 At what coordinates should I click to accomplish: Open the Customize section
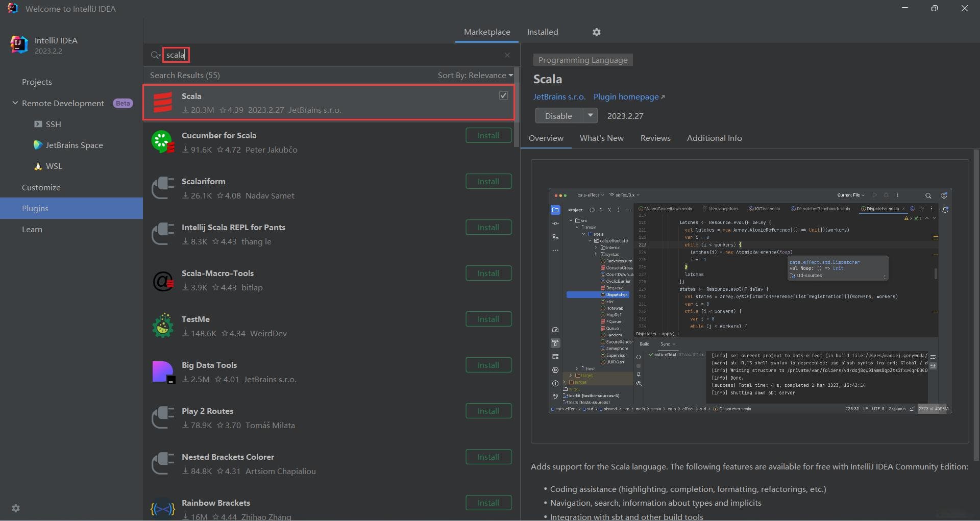[x=41, y=187]
